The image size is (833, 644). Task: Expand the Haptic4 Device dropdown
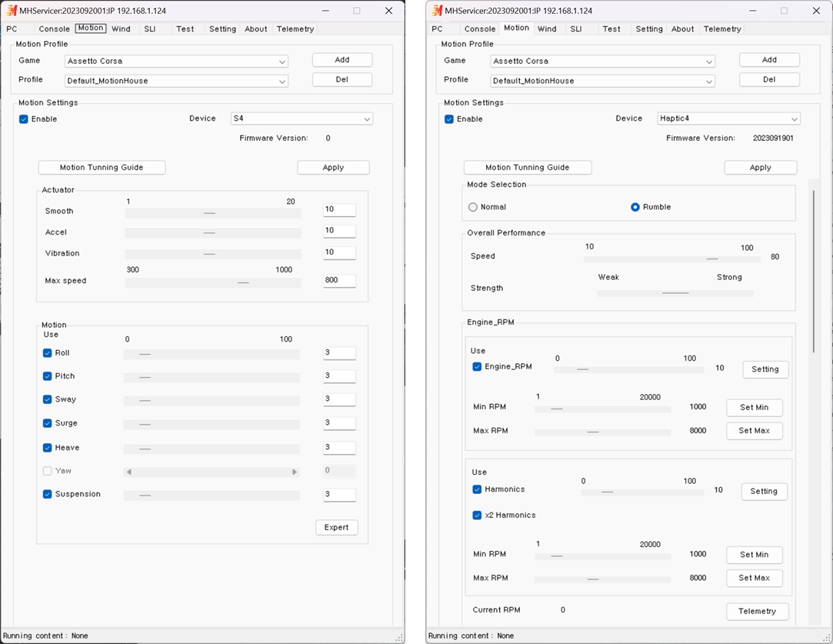[728, 118]
